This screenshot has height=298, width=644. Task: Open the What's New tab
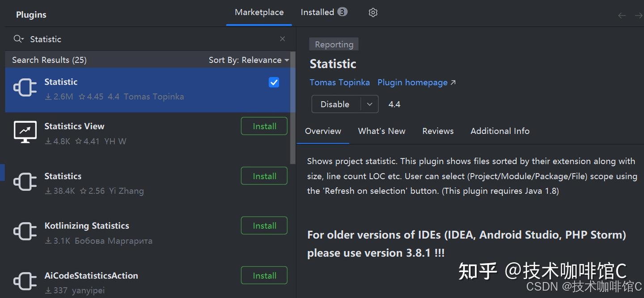(381, 131)
